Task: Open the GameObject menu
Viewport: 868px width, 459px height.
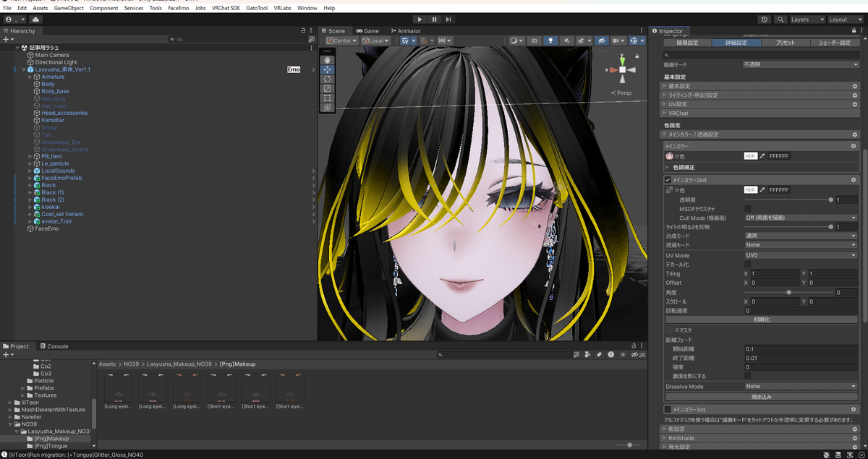Action: coord(69,8)
